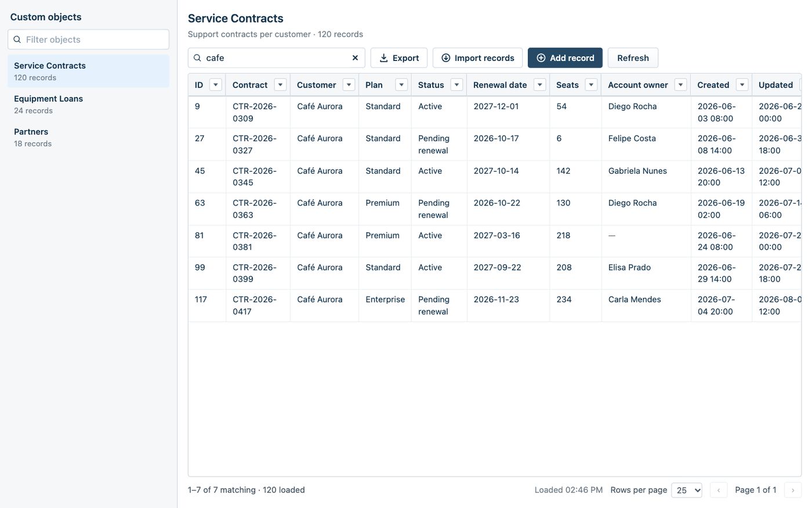Image resolution: width=812 pixels, height=508 pixels.
Task: Open the Seats column dropdown arrow
Action: (591, 85)
